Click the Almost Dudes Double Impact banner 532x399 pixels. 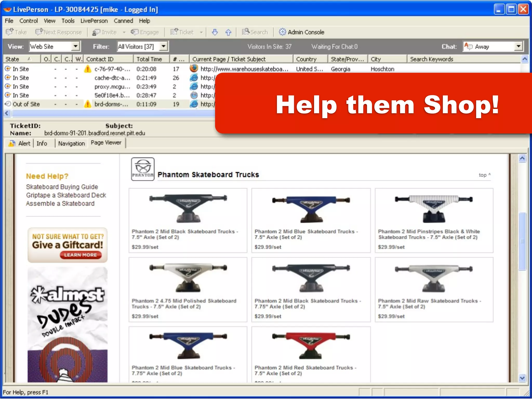[x=68, y=325]
